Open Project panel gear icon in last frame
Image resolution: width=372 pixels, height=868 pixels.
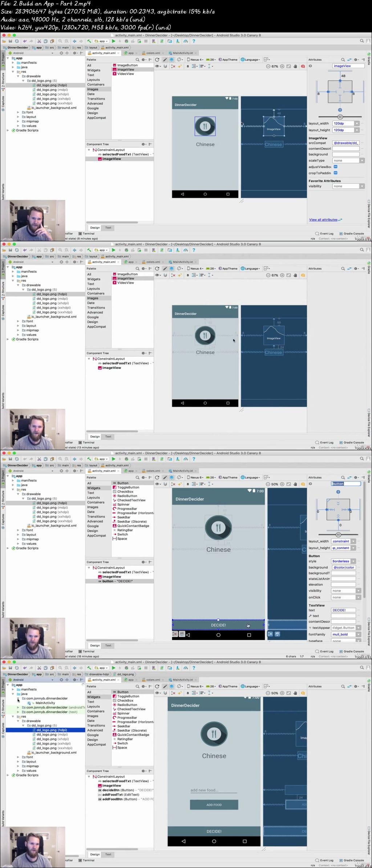(x=75, y=680)
